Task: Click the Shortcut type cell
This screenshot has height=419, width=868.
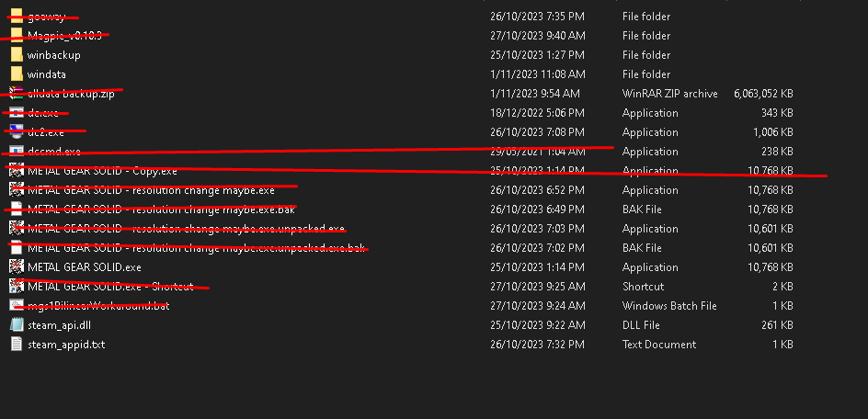Action: point(644,287)
